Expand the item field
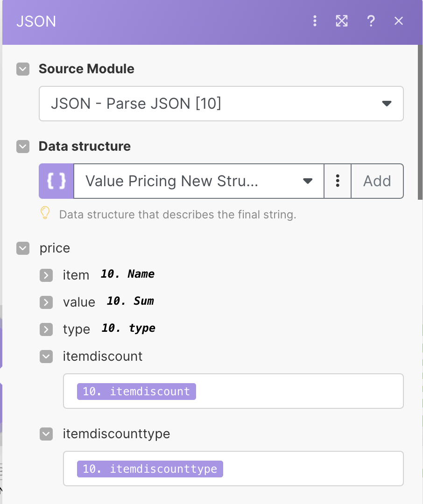Image resolution: width=423 pixels, height=504 pixels. pos(46,275)
